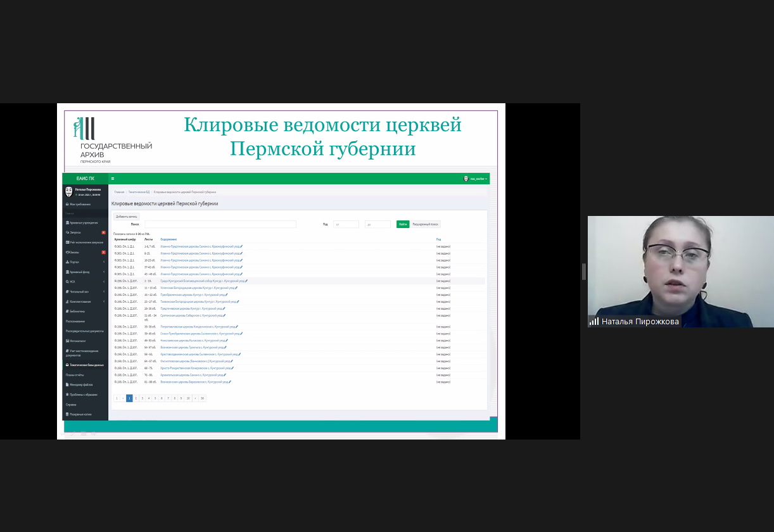This screenshot has height=532, width=774.
Task: Sort table by the Содержание column header
Action: click(168, 239)
